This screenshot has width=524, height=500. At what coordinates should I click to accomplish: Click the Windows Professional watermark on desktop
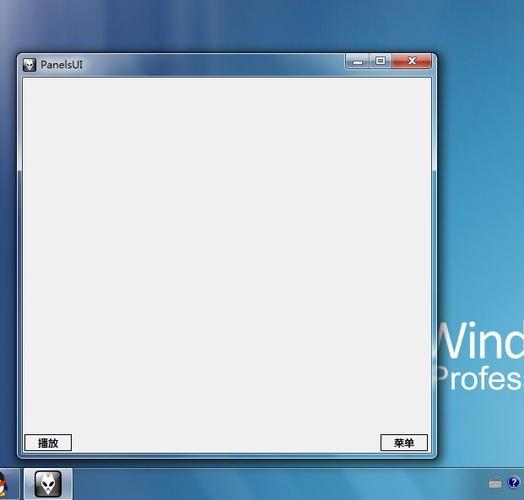[478, 356]
